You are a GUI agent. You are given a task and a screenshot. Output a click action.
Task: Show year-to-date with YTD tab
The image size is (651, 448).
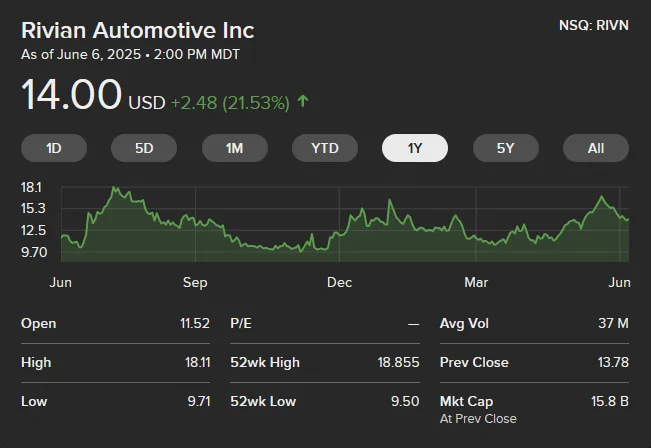pyautogui.click(x=325, y=148)
